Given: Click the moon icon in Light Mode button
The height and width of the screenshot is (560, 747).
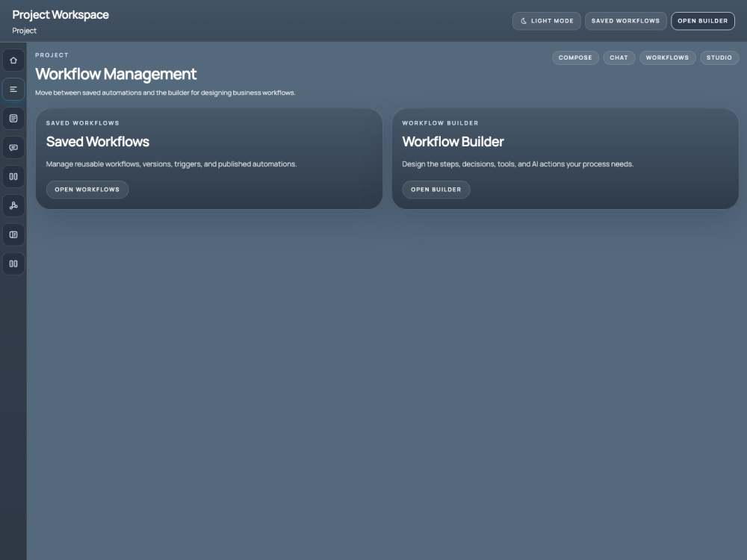Looking at the screenshot, I should [524, 21].
